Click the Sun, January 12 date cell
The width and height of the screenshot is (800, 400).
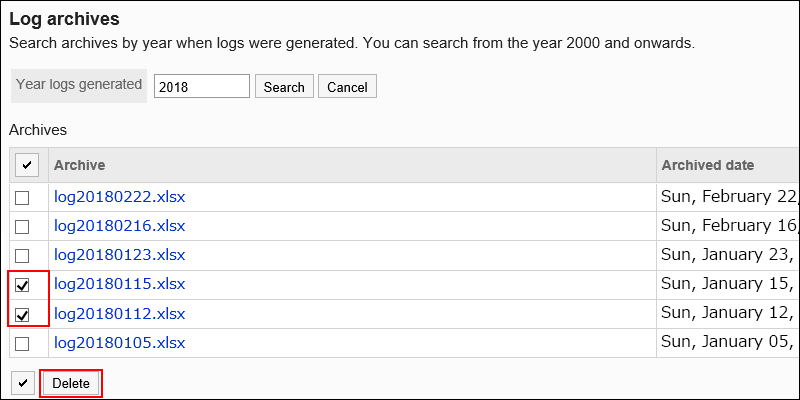[x=728, y=314]
